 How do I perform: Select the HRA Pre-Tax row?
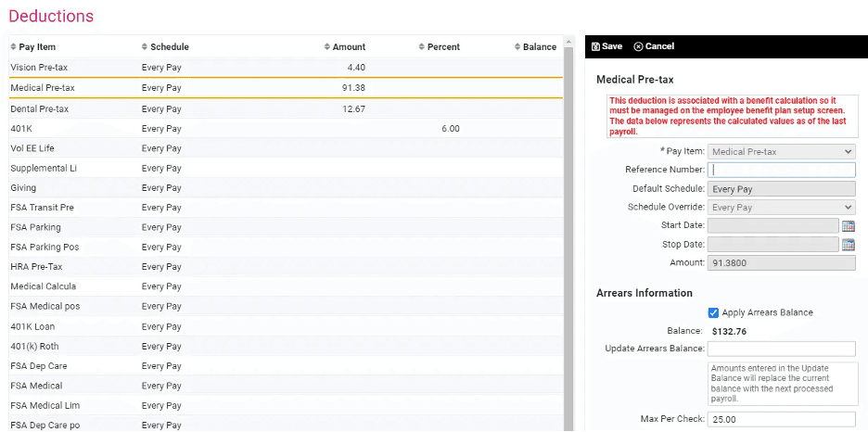287,267
